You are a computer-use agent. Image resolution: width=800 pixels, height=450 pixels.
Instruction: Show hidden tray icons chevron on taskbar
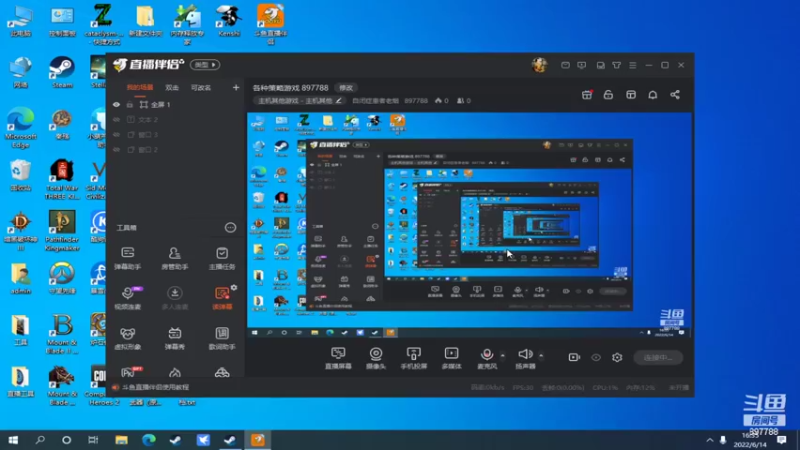pyautogui.click(x=710, y=440)
